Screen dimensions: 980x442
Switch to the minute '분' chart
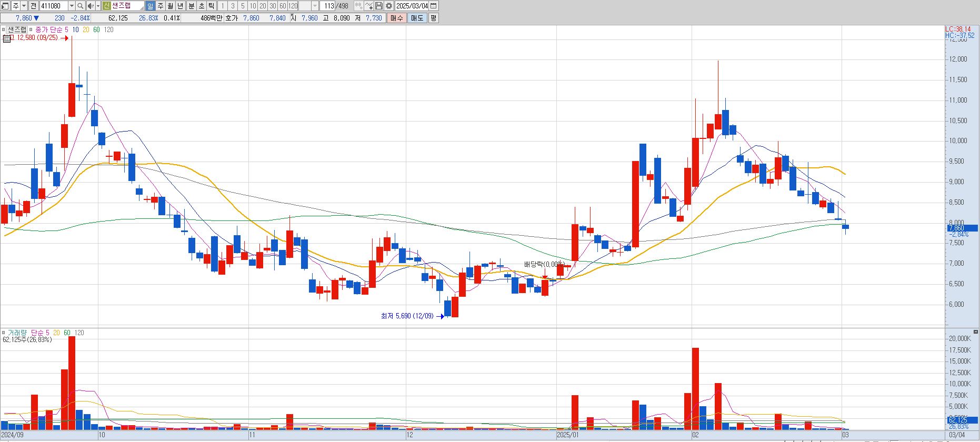coord(191,6)
